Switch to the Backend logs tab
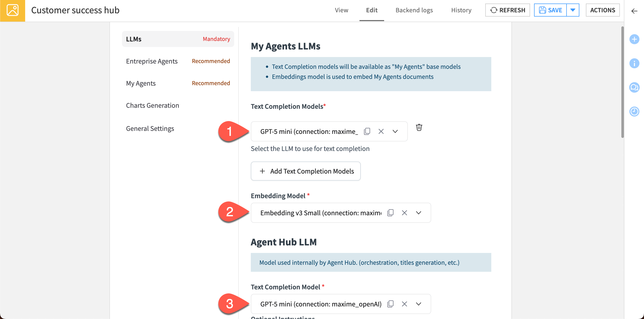The image size is (644, 319). [414, 10]
